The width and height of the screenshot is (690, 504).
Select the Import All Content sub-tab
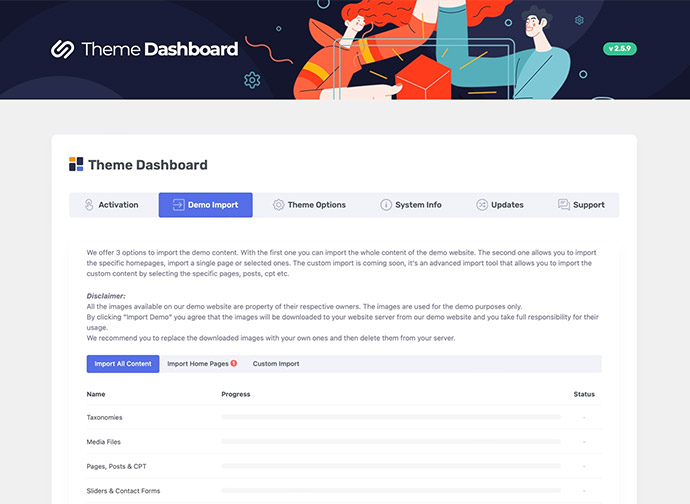[x=123, y=364]
